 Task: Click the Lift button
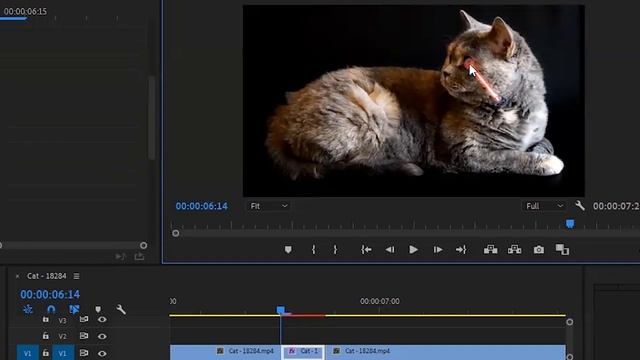(x=490, y=249)
